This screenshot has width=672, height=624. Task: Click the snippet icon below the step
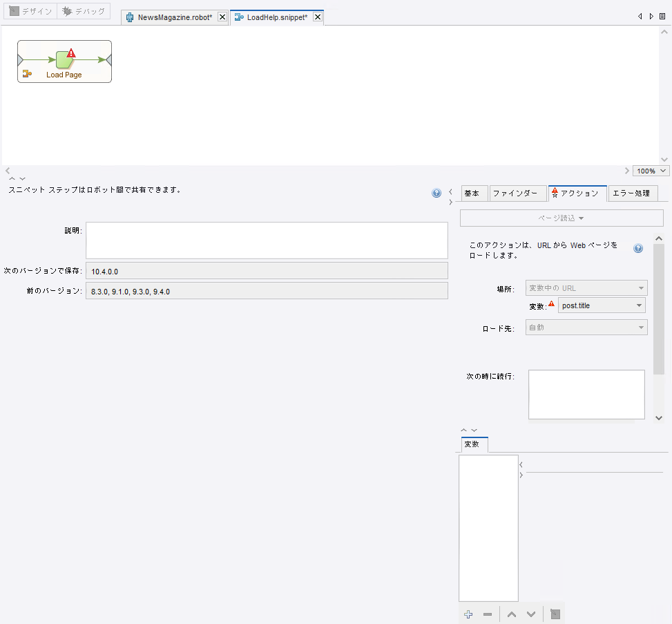pyautogui.click(x=27, y=74)
